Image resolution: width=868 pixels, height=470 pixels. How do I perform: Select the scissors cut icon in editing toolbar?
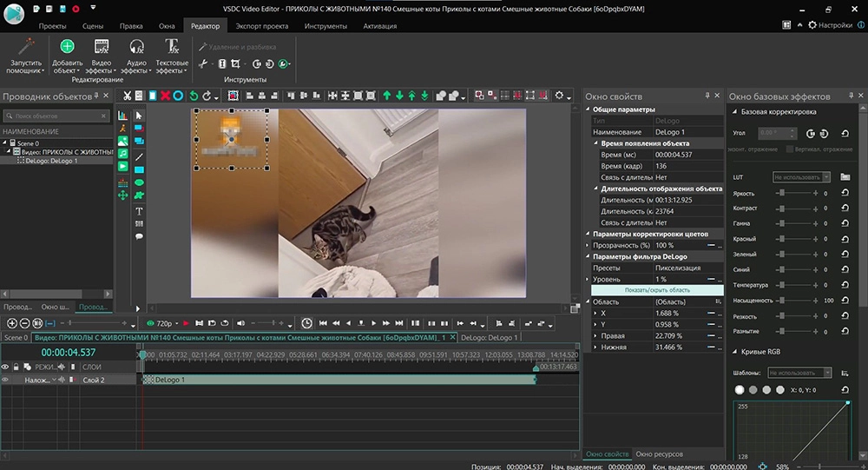coord(127,96)
